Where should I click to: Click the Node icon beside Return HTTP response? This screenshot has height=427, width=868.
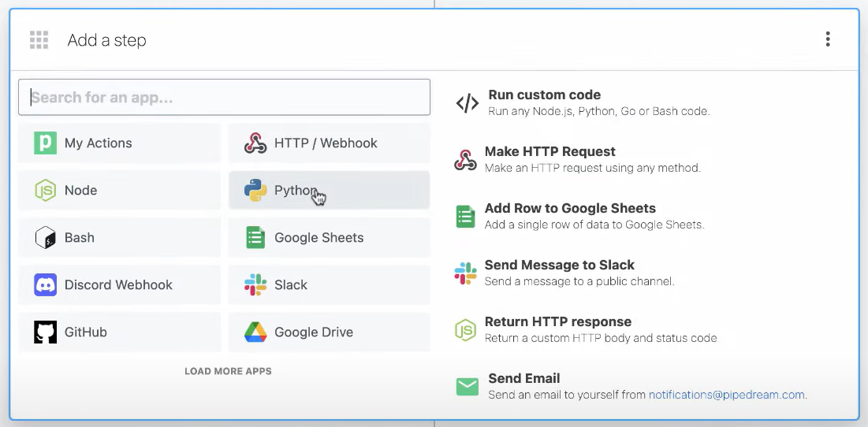[x=466, y=329]
